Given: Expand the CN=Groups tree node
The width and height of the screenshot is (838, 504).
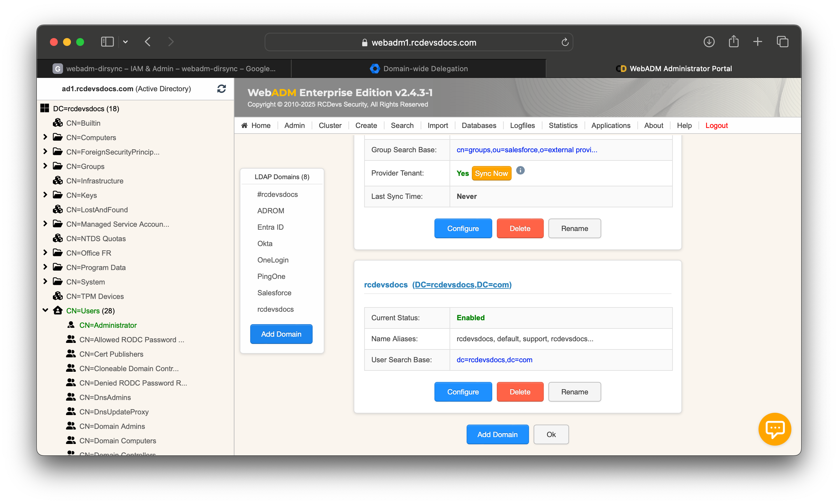Looking at the screenshot, I should click(45, 166).
